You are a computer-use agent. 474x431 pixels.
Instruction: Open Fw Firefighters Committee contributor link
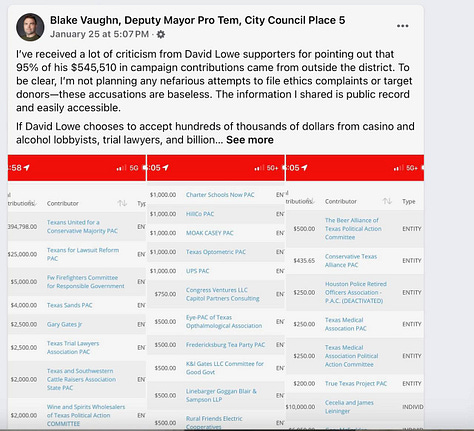pos(85,282)
